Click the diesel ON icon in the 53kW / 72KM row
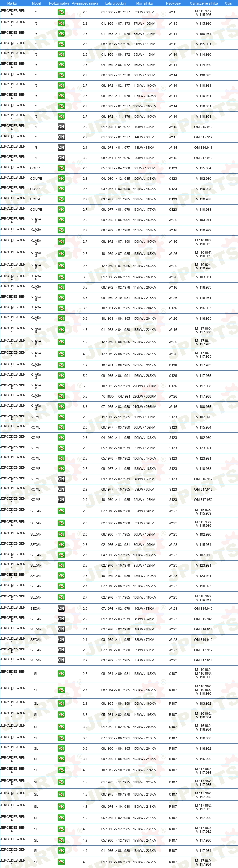Screen dimensions: 238x868 point(61,640)
